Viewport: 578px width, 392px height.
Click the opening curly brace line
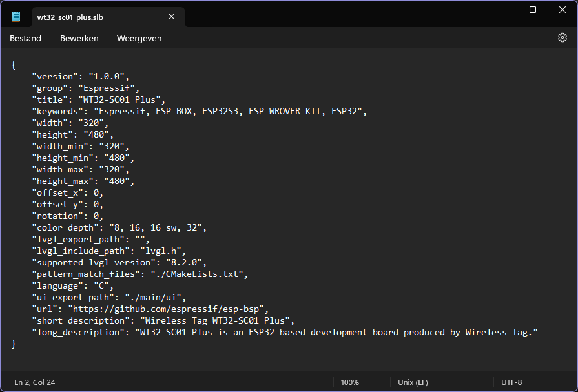(x=14, y=65)
